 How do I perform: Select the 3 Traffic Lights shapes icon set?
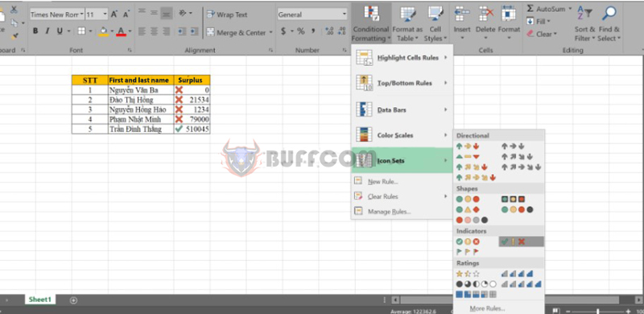point(468,200)
